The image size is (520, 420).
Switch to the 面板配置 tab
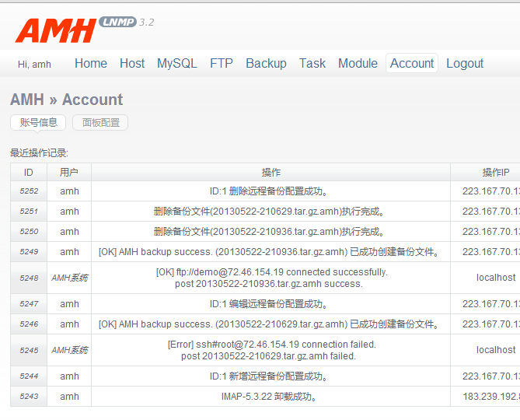[100, 123]
